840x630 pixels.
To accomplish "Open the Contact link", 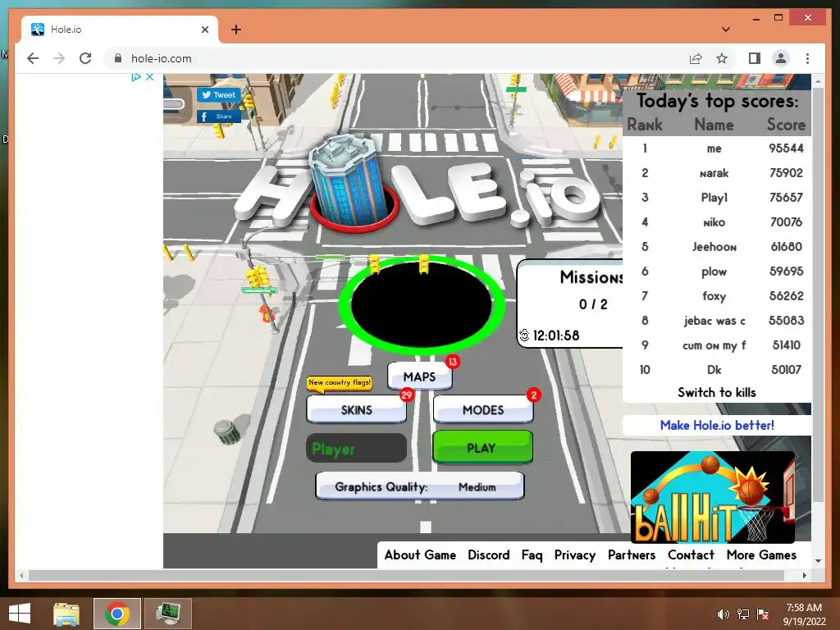I will [691, 555].
